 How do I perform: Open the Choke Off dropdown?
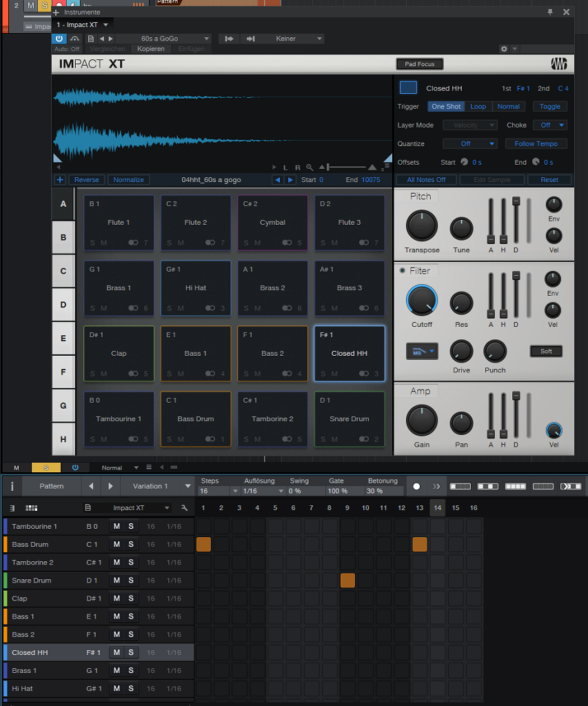click(550, 125)
